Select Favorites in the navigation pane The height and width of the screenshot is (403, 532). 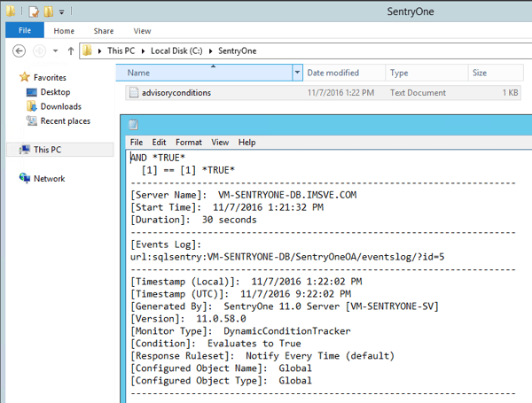50,78
